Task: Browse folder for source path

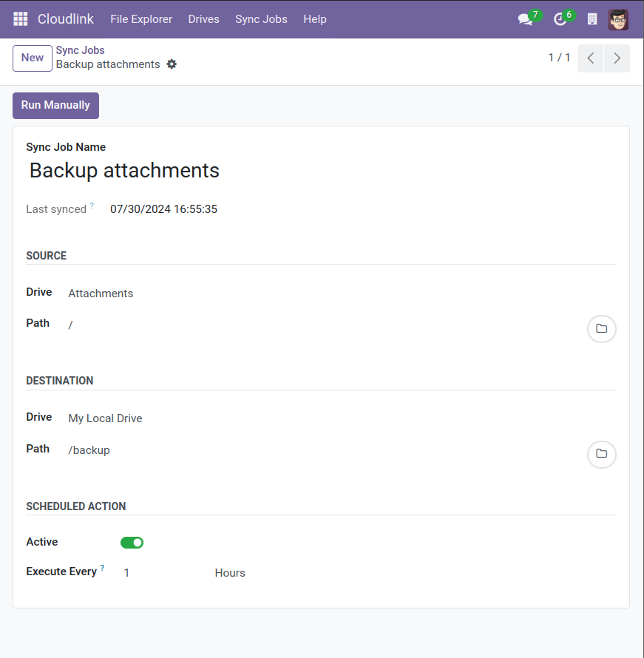Action: [x=601, y=328]
